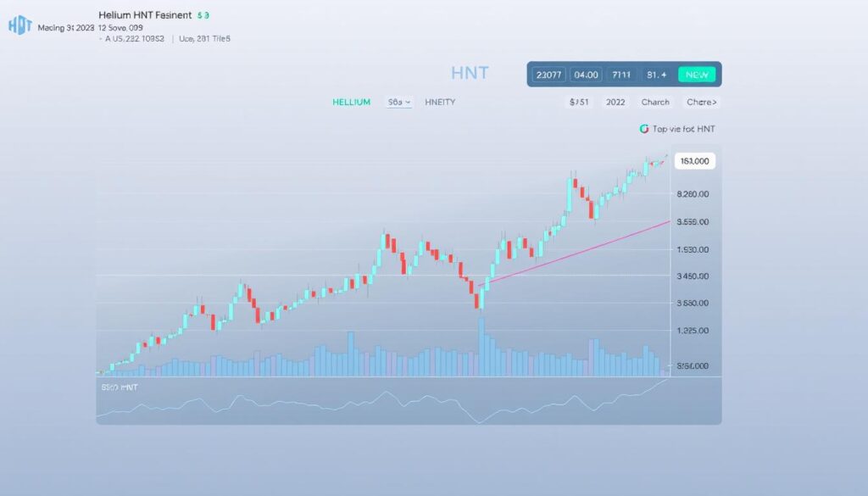
Task: Select the 04.00 box
Action: click(586, 75)
